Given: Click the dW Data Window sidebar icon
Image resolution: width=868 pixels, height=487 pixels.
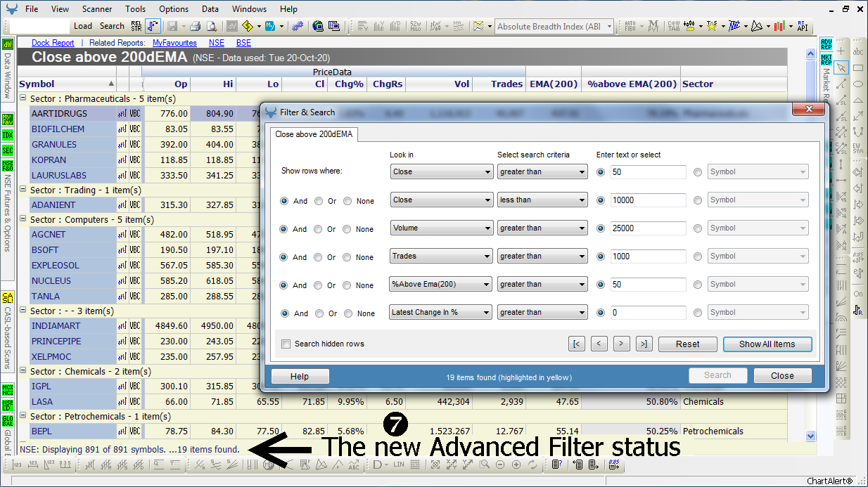Looking at the screenshot, I should (x=8, y=44).
